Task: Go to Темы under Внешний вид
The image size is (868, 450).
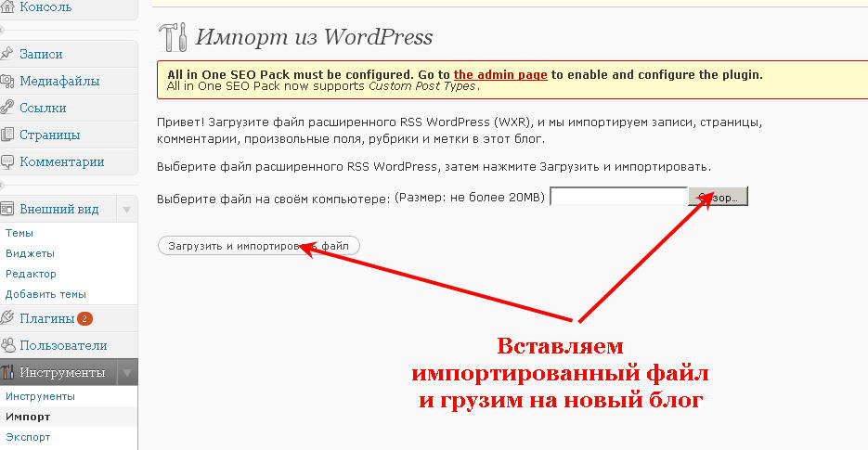Action: click(x=19, y=233)
